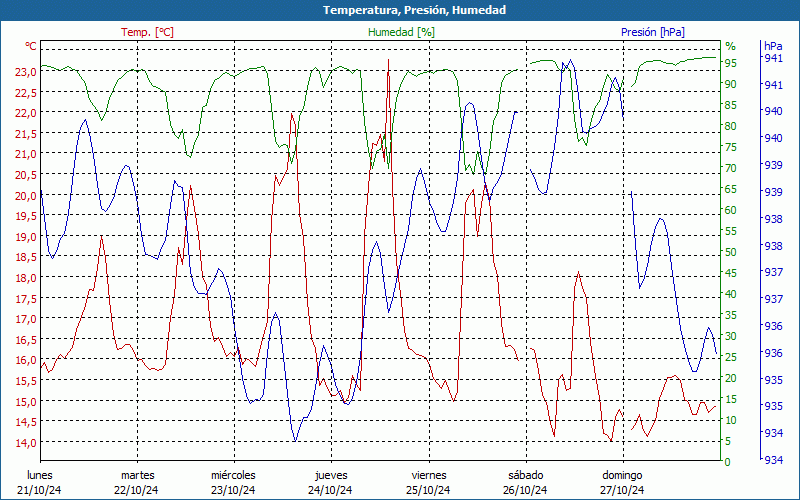The height and width of the screenshot is (500, 800).
Task: Click '16,0' on the temperature axis
Action: tap(26, 361)
